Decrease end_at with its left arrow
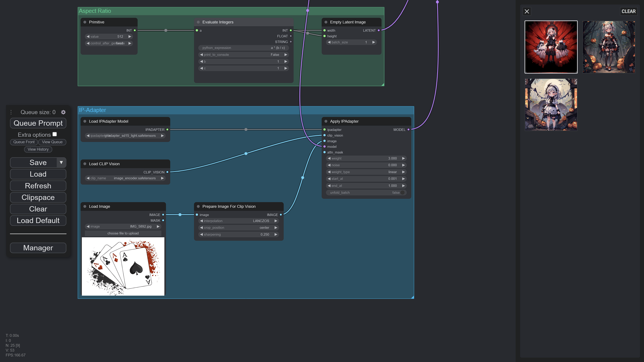Viewport: 644px width, 362px height. [329, 186]
